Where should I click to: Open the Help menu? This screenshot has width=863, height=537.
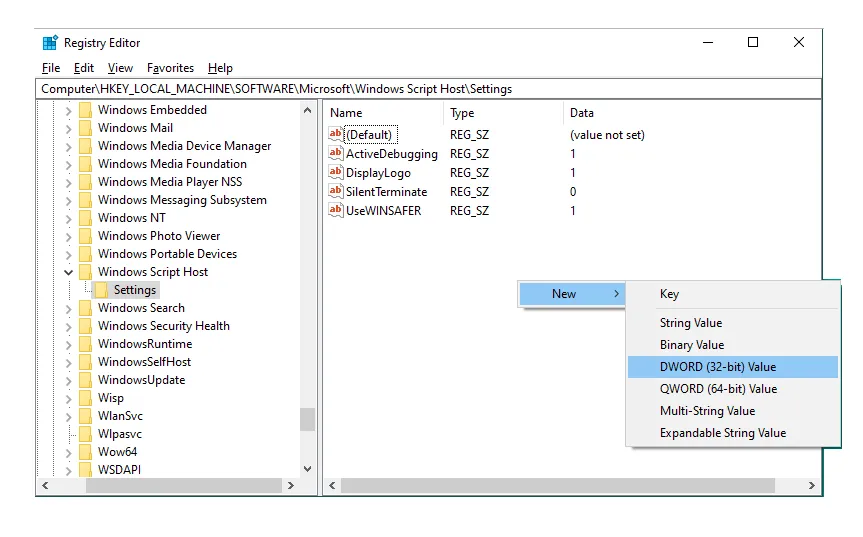[x=220, y=68]
